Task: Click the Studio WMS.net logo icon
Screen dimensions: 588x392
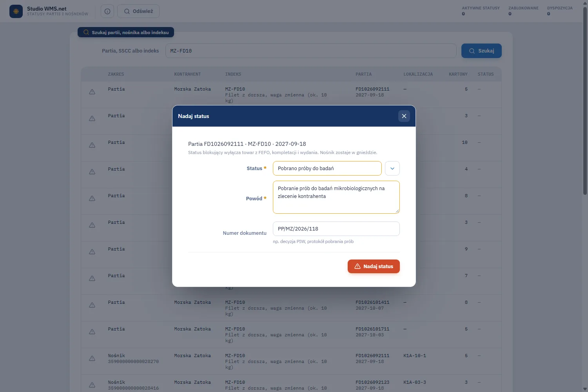Action: (16, 11)
